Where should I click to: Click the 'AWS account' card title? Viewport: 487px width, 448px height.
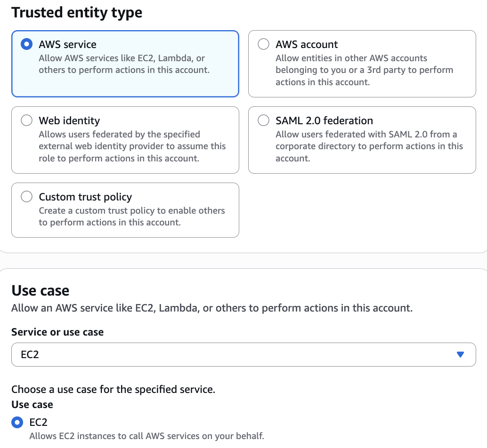tap(307, 44)
